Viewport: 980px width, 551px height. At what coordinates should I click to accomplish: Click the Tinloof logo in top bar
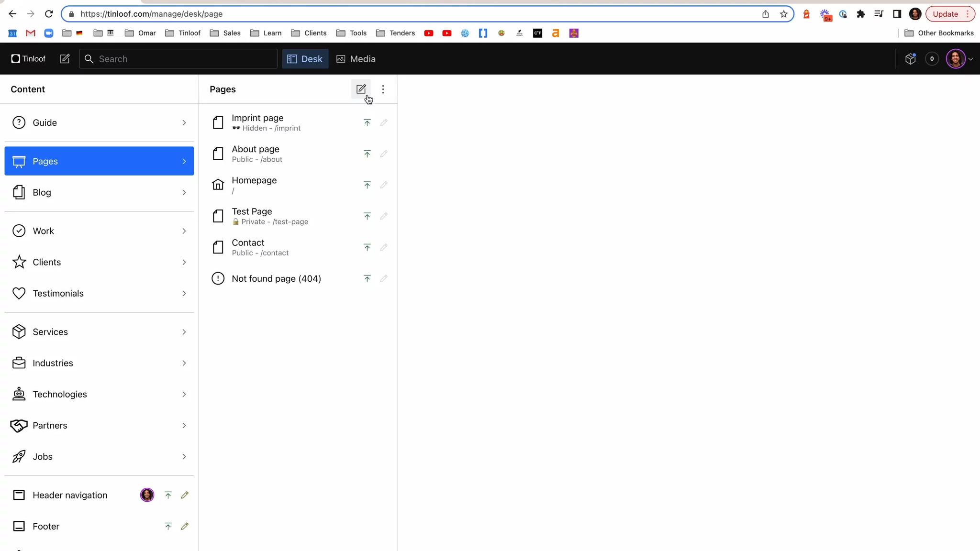(28, 59)
